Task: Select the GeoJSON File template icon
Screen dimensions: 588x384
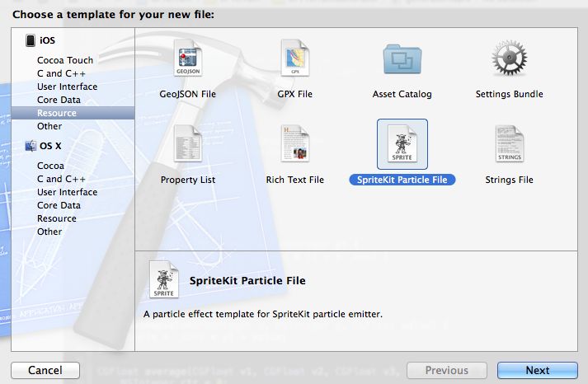Action: pyautogui.click(x=188, y=58)
